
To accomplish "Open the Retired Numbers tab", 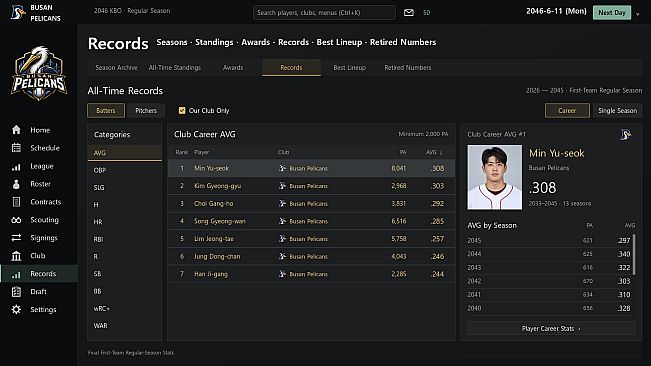I will coord(408,68).
